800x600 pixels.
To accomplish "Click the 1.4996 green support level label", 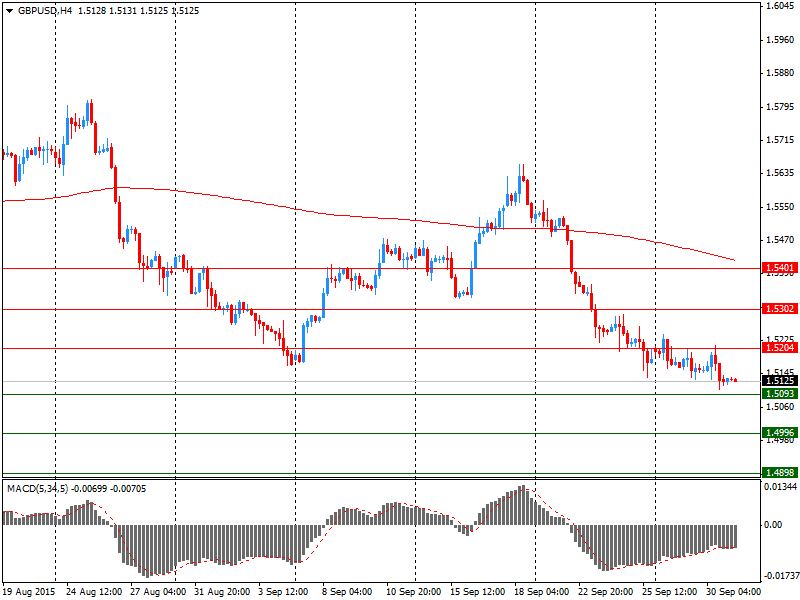I will tap(779, 433).
